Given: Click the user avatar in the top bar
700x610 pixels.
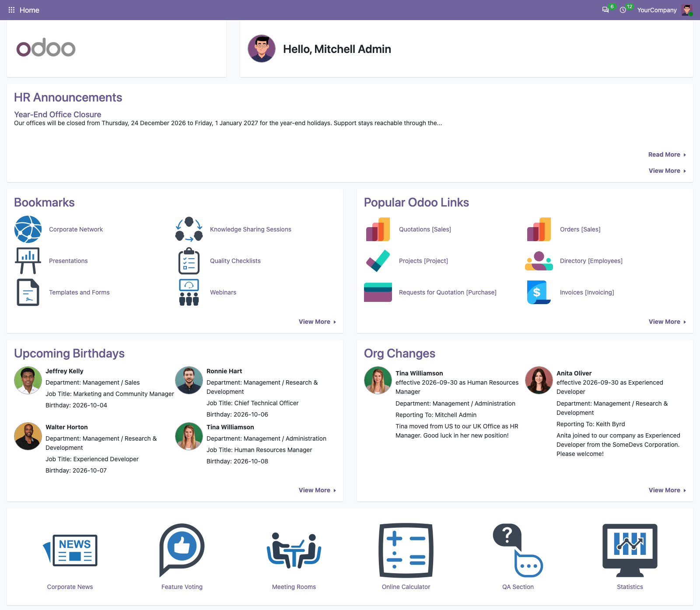Looking at the screenshot, I should tap(687, 10).
